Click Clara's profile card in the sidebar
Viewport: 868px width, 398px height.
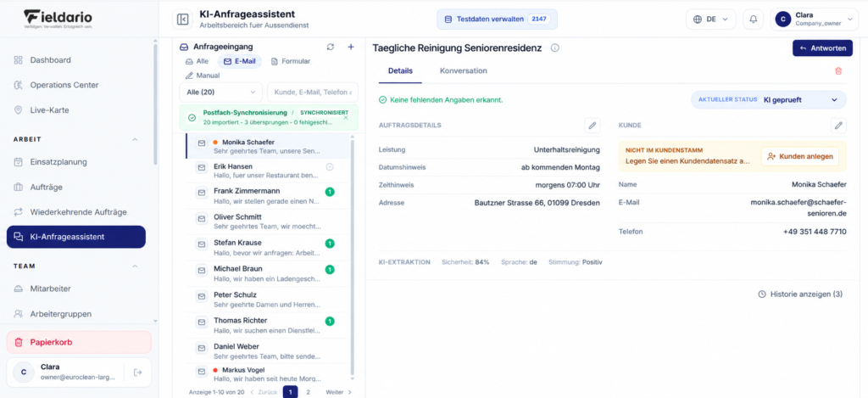[x=79, y=373]
